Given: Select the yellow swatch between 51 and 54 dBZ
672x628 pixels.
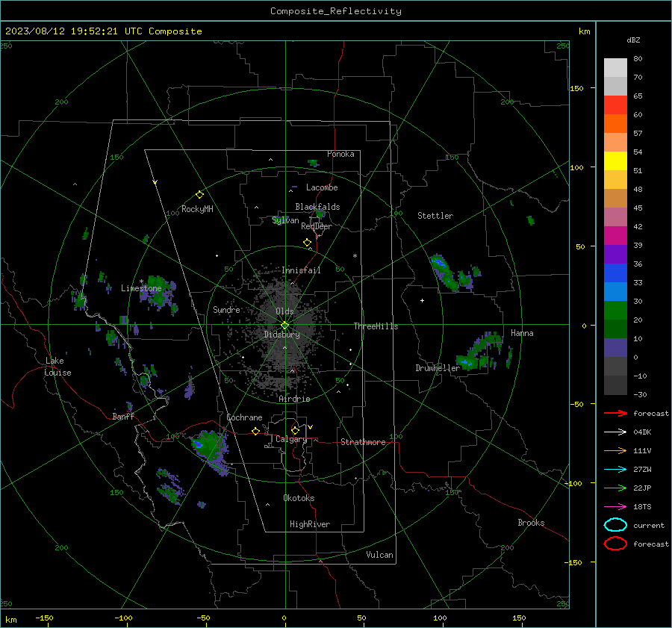Looking at the screenshot, I should pyautogui.click(x=615, y=161).
